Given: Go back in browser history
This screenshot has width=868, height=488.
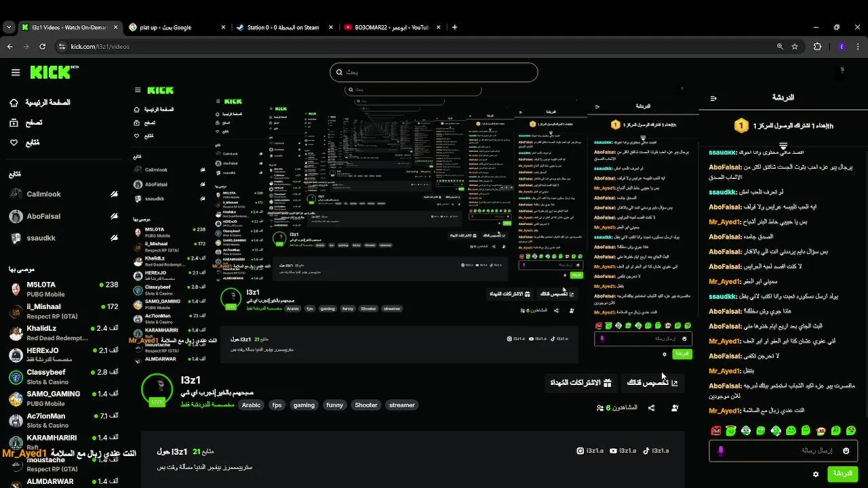Looking at the screenshot, I should 9,46.
